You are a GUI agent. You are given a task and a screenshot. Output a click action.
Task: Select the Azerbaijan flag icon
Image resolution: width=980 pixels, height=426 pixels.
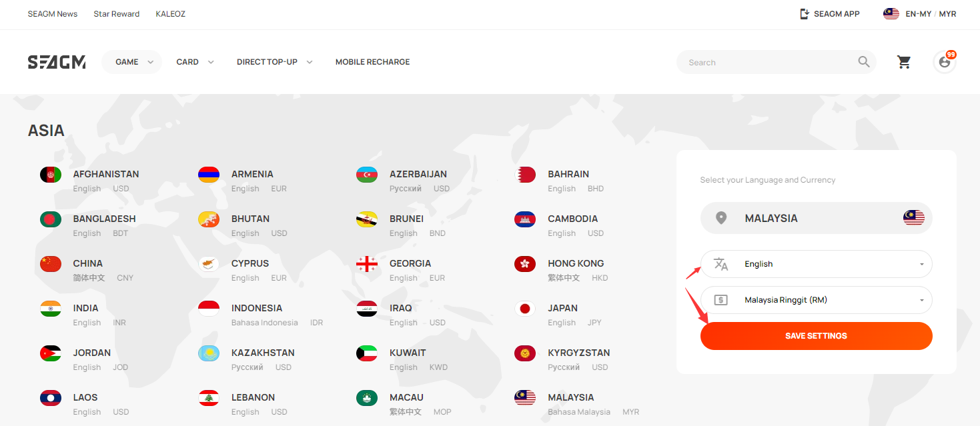(x=367, y=175)
